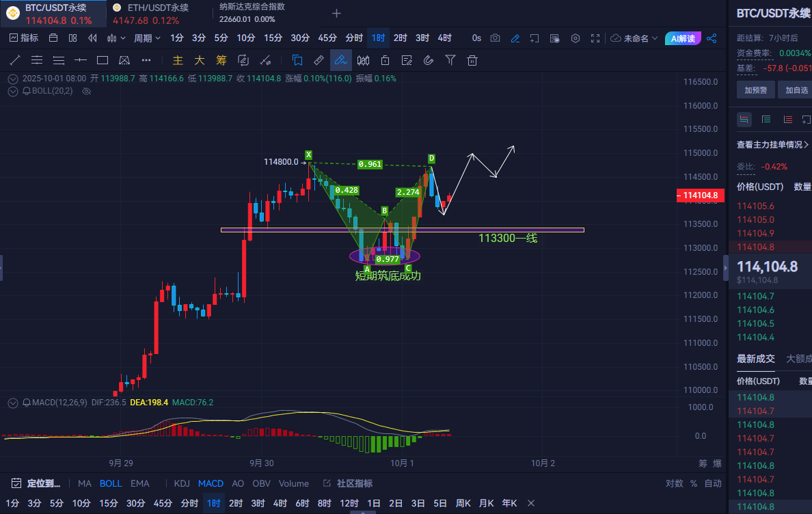Click the share icon beside AI解读

[x=712, y=38]
